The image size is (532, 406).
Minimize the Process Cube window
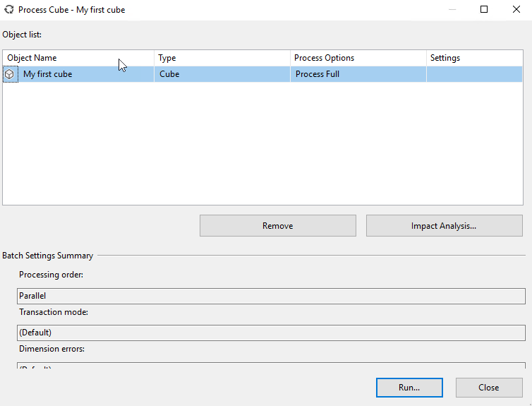coord(452,10)
